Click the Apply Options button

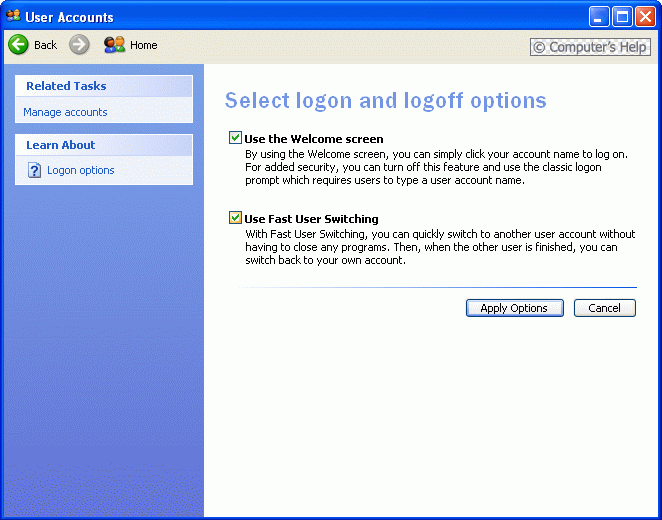[x=515, y=308]
